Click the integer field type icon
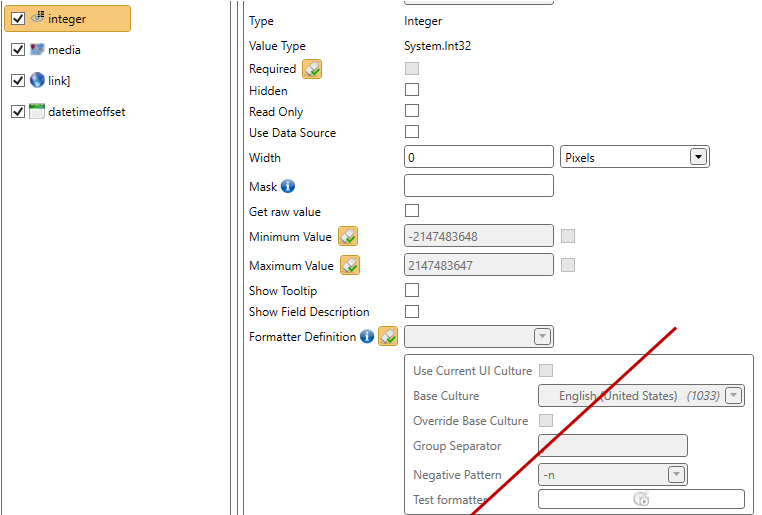 pos(37,17)
